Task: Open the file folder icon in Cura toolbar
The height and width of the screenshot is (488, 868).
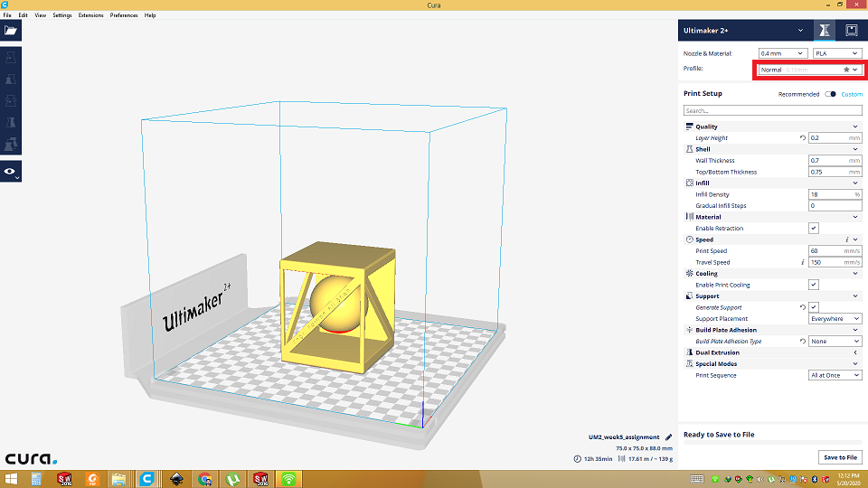Action: (x=11, y=31)
